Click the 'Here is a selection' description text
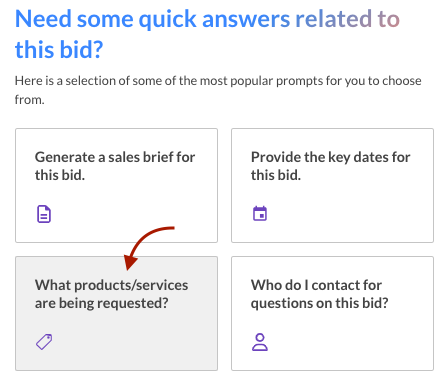Viewport: 445px width, 379px height. [218, 90]
